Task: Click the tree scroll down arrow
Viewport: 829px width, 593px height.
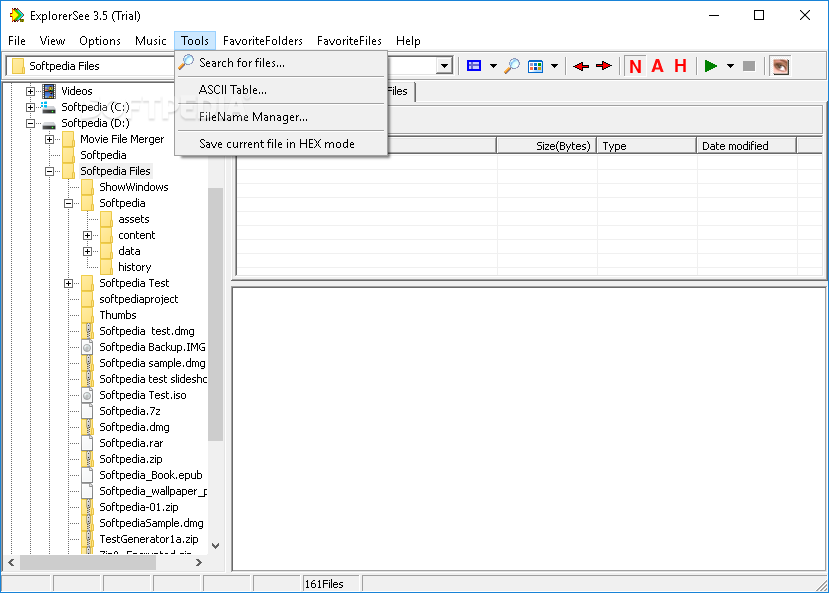Action: pos(215,546)
